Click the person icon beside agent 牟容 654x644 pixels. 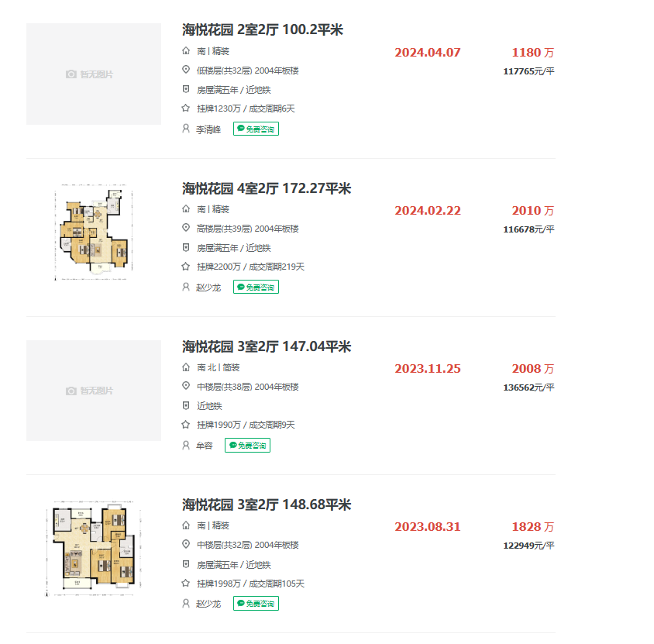coord(184,445)
